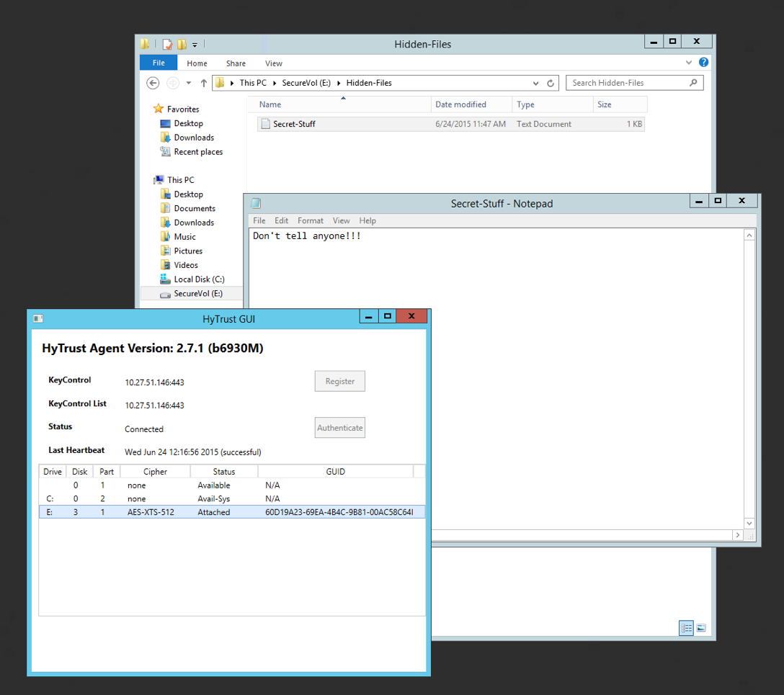Open Notepad Edit menu
Image resolution: width=784 pixels, height=695 pixels.
(x=282, y=221)
